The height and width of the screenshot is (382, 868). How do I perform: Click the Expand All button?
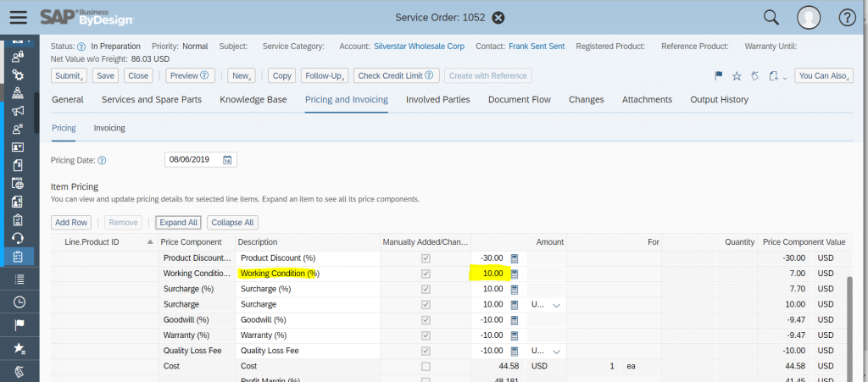(178, 222)
